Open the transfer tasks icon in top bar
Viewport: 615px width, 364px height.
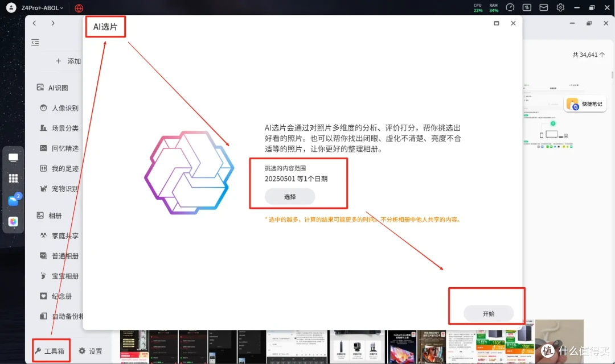527,7
